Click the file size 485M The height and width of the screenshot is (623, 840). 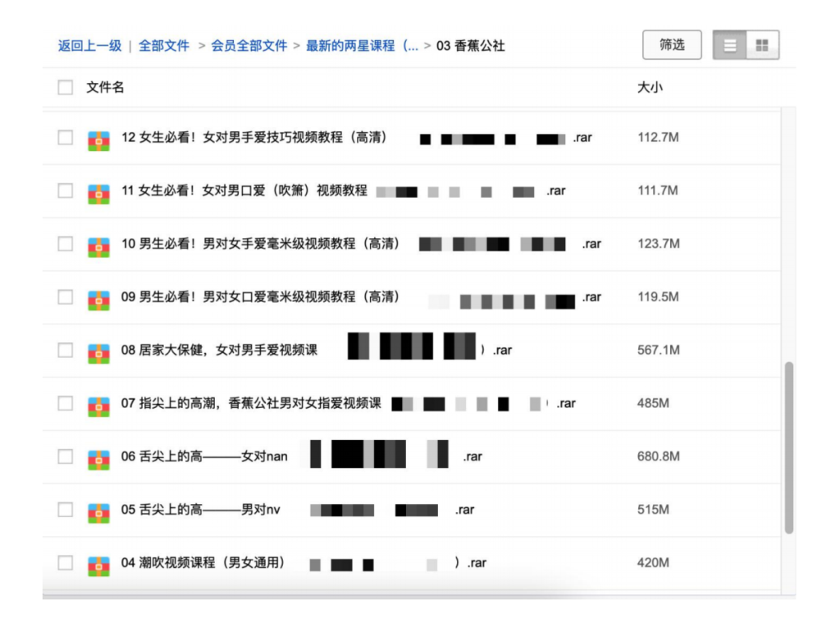coord(653,403)
